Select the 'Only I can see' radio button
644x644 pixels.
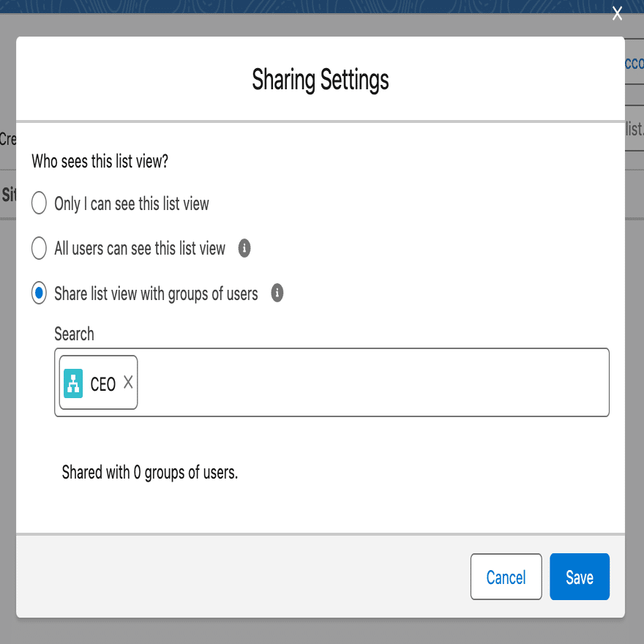[39, 203]
